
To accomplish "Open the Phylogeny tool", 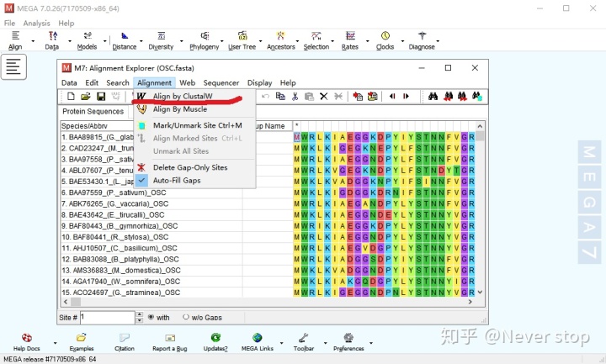I will 204,40.
